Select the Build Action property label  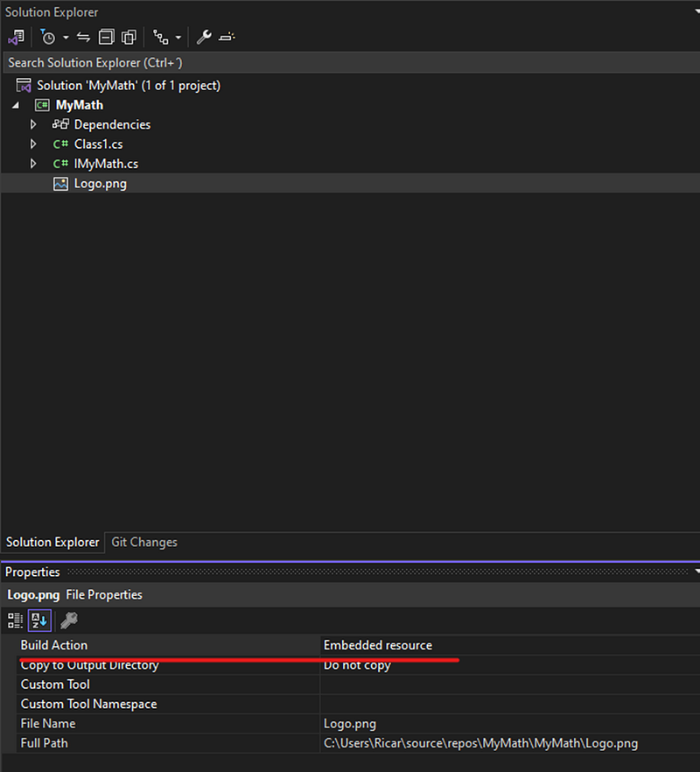pyautogui.click(x=54, y=645)
